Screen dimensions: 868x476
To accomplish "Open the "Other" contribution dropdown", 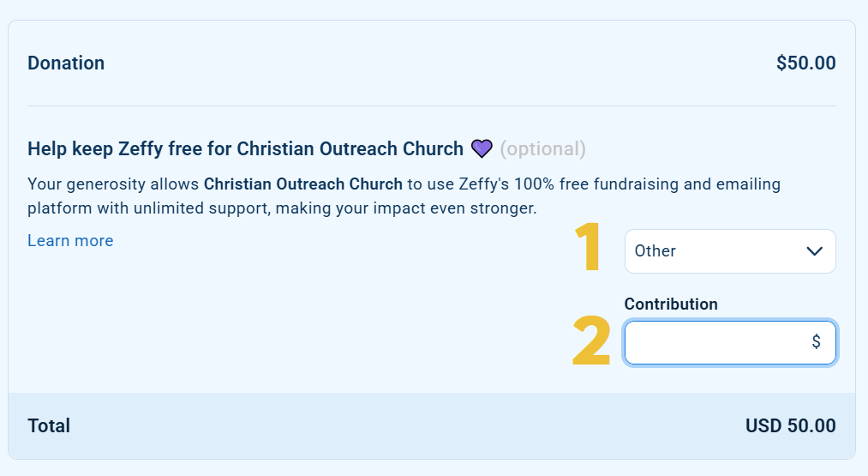I will pos(729,251).
